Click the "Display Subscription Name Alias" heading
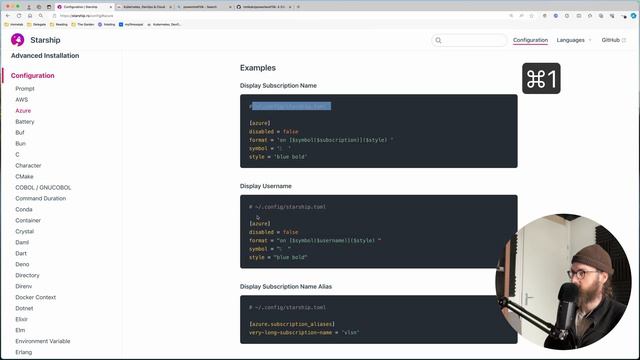This screenshot has width=640, height=360. pyautogui.click(x=286, y=287)
